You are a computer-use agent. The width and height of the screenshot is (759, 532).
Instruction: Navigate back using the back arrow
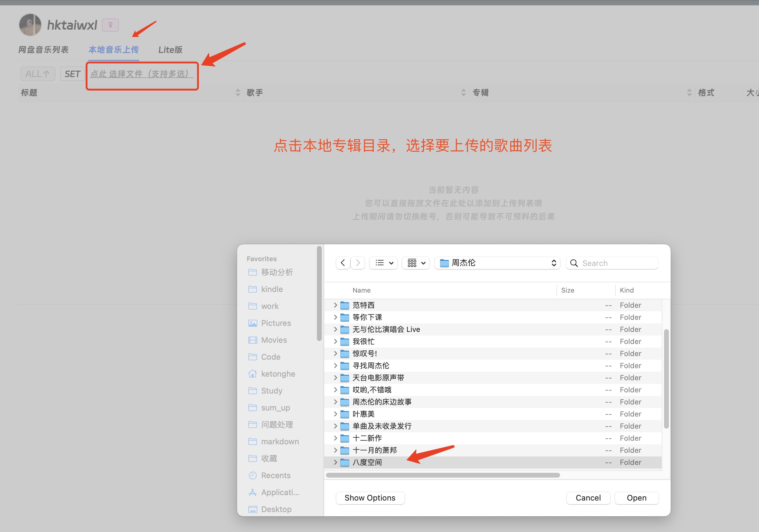pyautogui.click(x=343, y=263)
